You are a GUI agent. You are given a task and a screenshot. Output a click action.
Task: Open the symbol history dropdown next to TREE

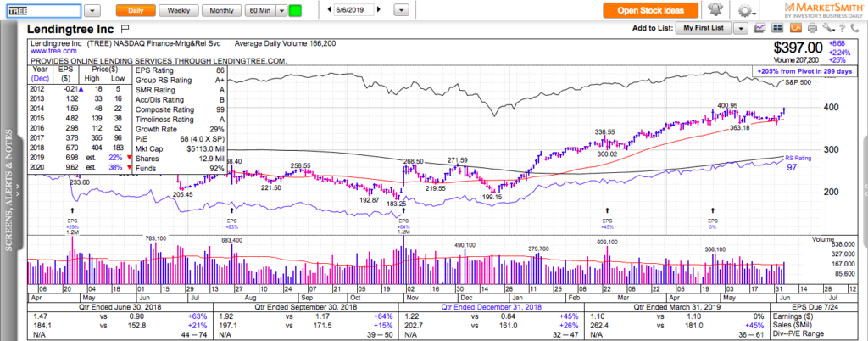tap(92, 10)
